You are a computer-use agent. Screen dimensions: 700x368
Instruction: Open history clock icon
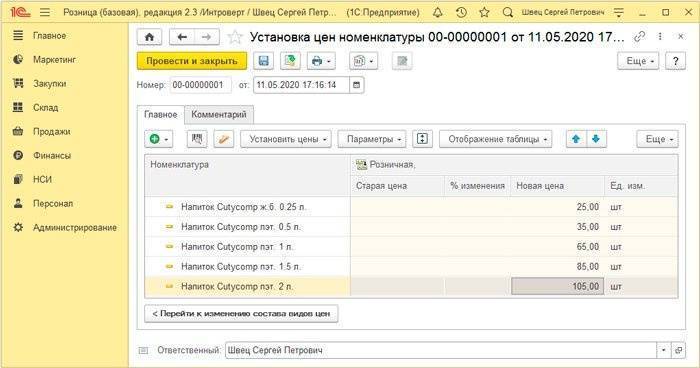click(x=461, y=12)
